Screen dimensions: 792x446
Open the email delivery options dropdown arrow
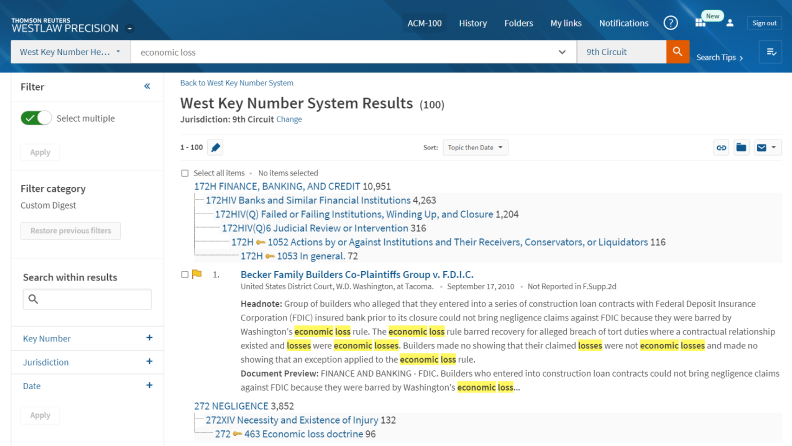pyautogui.click(x=773, y=147)
